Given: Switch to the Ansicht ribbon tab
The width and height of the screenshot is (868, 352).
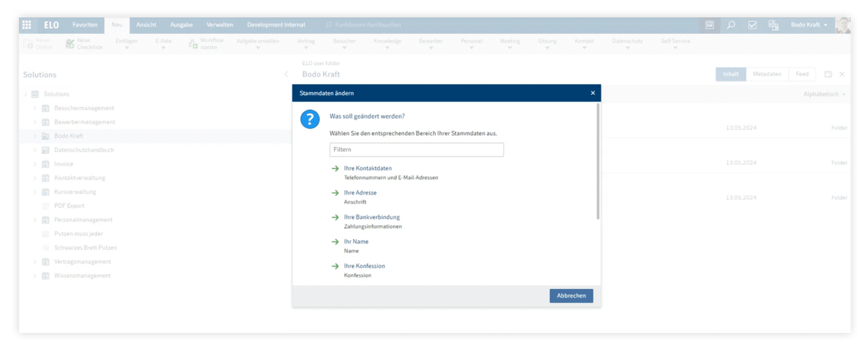Looking at the screenshot, I should point(146,25).
